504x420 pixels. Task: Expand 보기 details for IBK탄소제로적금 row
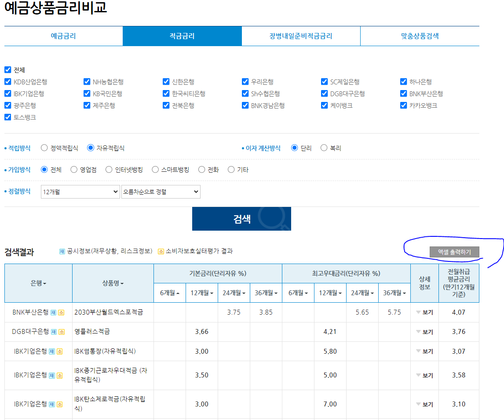[424, 404]
